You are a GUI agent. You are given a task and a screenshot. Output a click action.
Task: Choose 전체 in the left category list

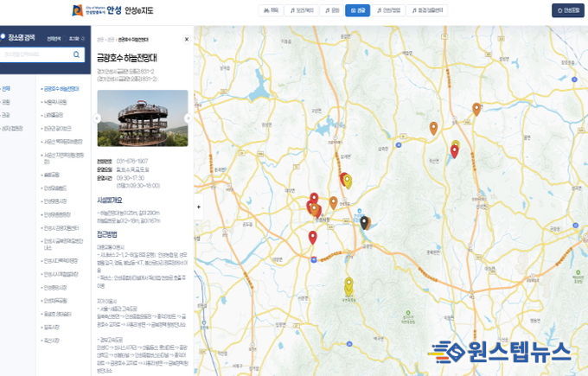point(7,88)
